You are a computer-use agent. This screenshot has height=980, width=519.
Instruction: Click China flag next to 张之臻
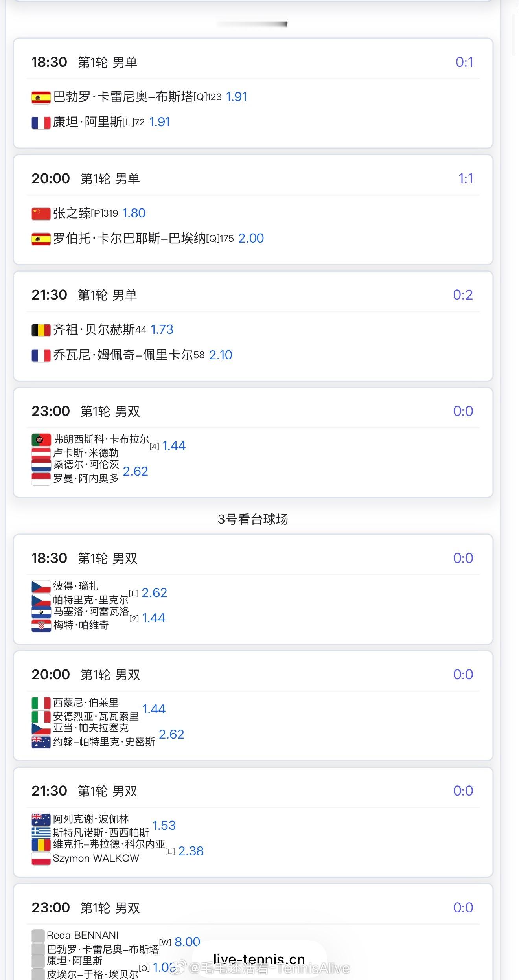point(41,213)
